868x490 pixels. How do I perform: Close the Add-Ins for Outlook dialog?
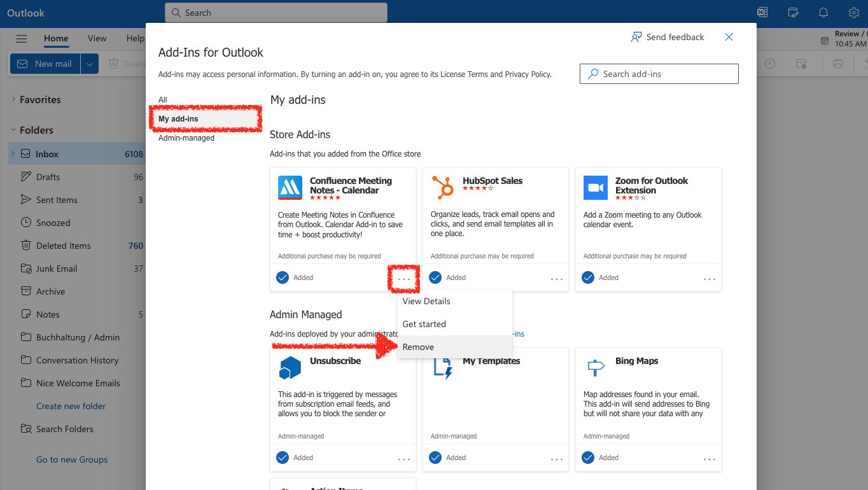(x=729, y=37)
